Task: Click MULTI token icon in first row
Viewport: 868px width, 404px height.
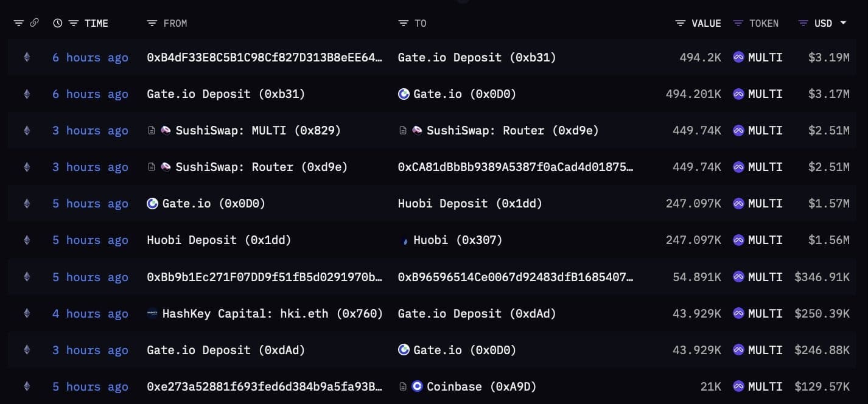Action: tap(738, 57)
